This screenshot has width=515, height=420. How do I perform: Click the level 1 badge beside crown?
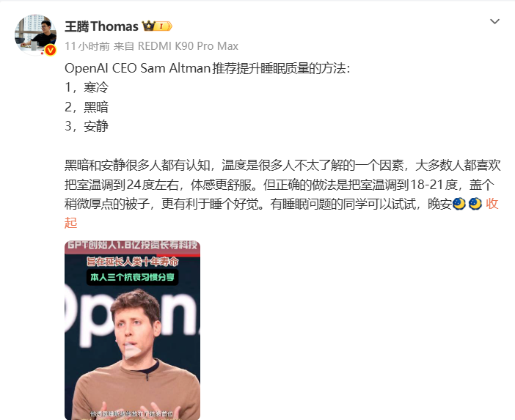pyautogui.click(x=164, y=26)
